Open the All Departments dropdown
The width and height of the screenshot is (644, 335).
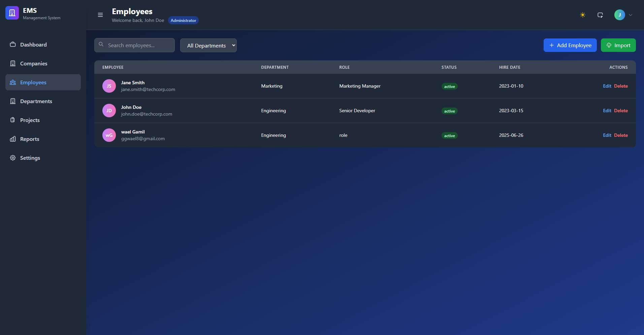(x=208, y=45)
